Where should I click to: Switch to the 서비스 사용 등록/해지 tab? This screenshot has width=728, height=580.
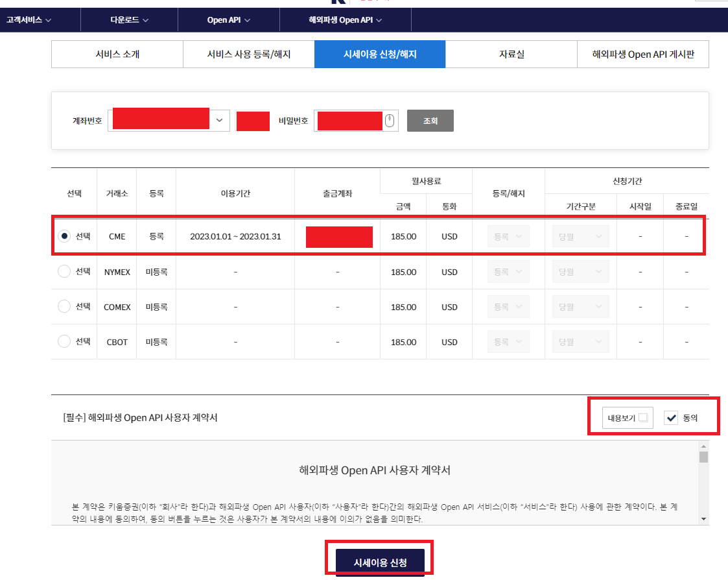248,54
